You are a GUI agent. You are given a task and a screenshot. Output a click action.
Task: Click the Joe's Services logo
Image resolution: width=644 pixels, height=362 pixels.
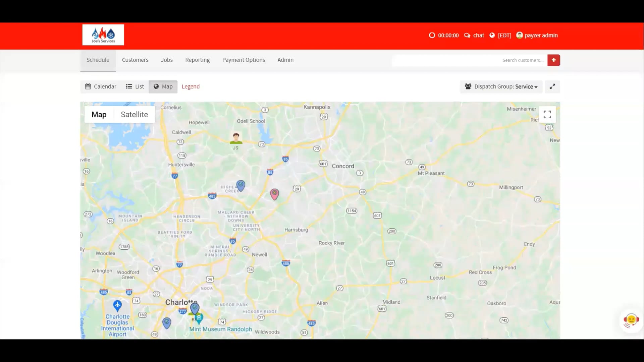(x=103, y=35)
